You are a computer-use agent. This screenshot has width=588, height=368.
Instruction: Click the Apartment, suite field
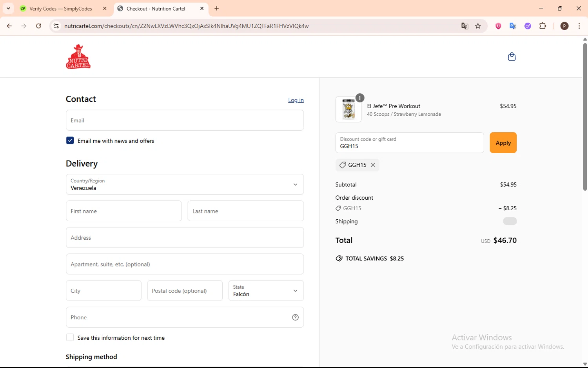click(185, 264)
